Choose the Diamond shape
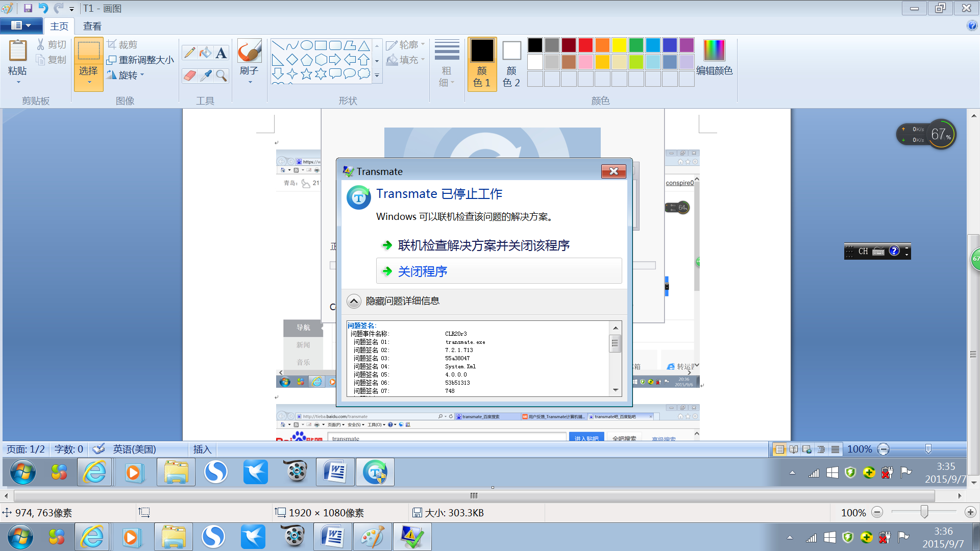The image size is (980, 551). pos(292,60)
